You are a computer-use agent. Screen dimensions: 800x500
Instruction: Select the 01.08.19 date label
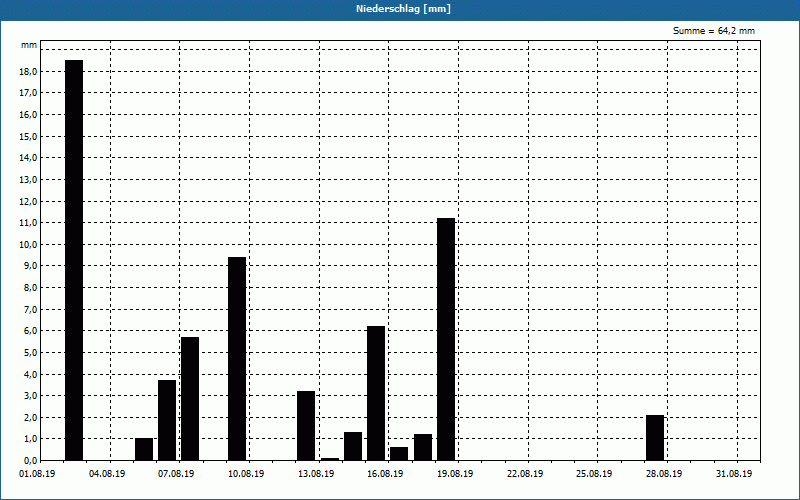pos(37,474)
